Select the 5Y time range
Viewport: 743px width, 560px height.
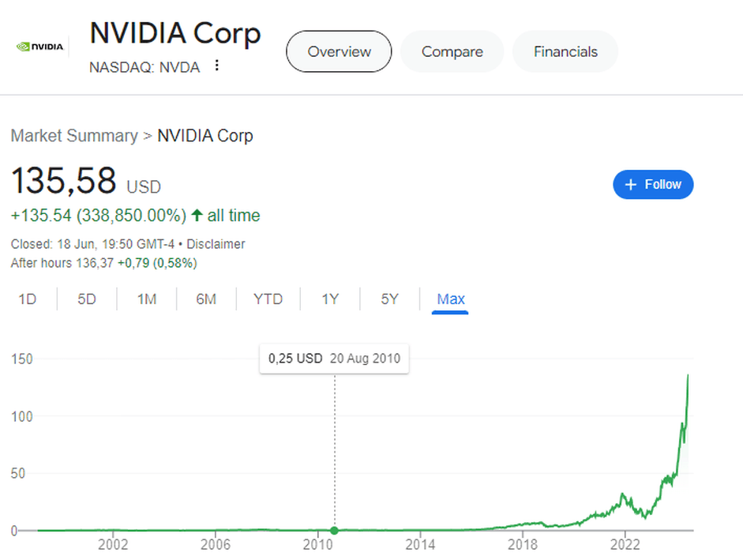click(x=390, y=299)
